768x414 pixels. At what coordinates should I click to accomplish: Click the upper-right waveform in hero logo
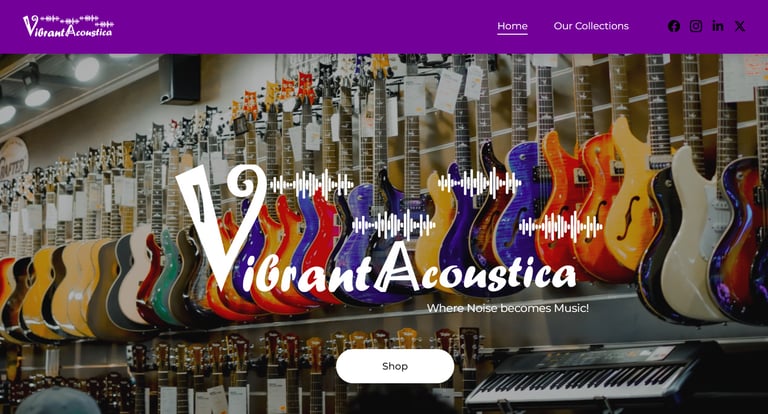[480, 183]
